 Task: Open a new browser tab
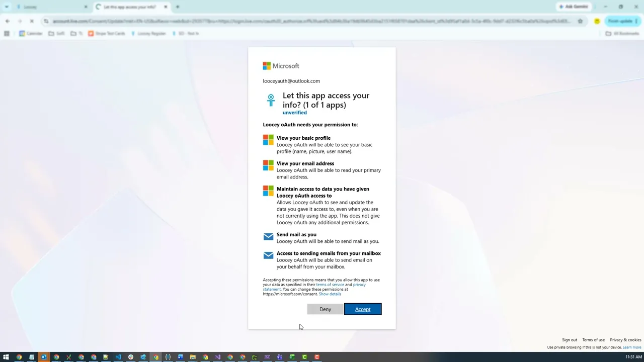178,7
